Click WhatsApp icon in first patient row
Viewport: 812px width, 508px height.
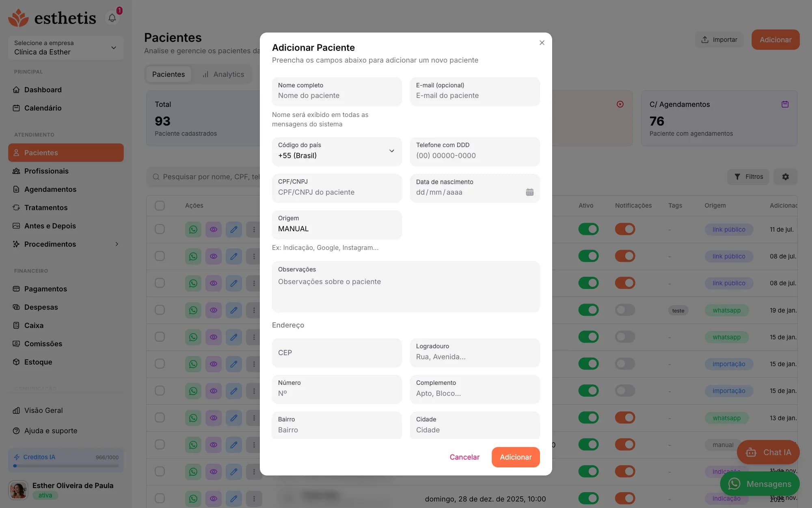(x=193, y=230)
